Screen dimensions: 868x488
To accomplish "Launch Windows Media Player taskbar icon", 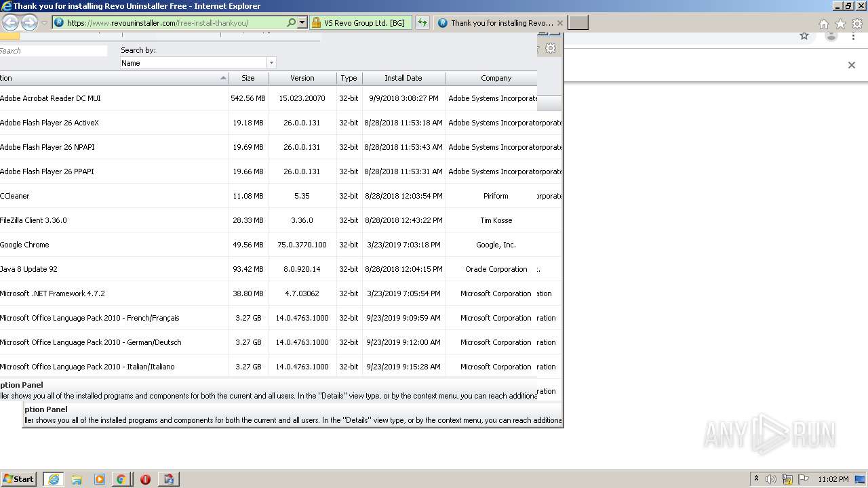I will coord(100,479).
